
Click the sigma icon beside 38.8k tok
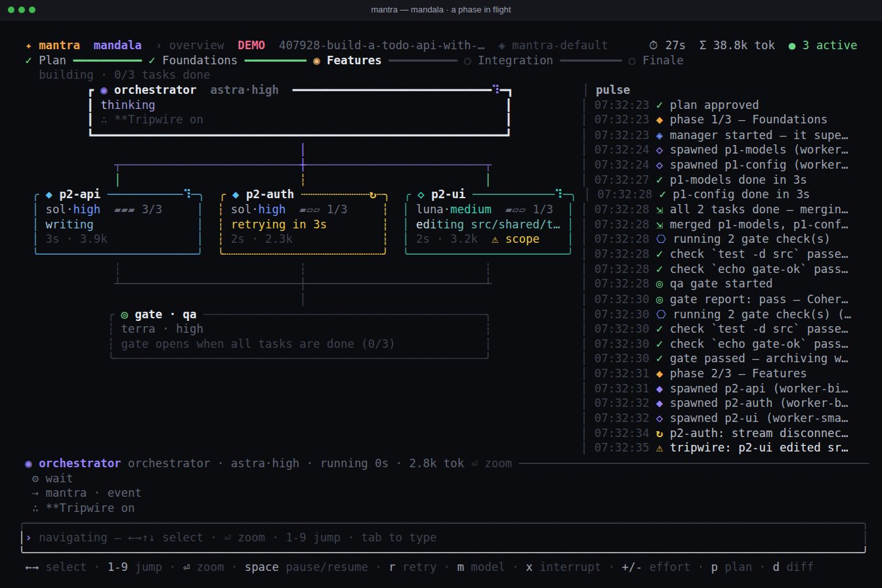(703, 45)
